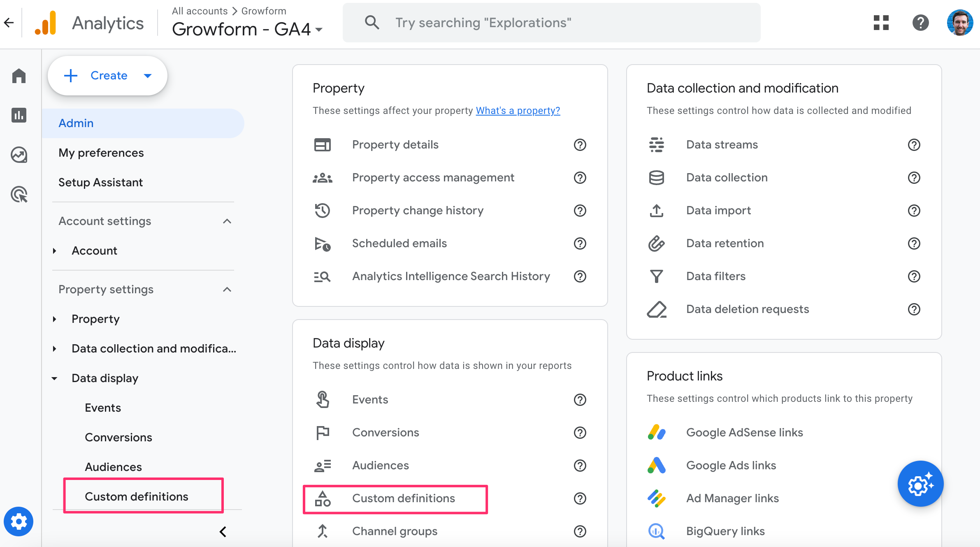
Task: Collapse the Data display tree item
Action: tap(54, 378)
